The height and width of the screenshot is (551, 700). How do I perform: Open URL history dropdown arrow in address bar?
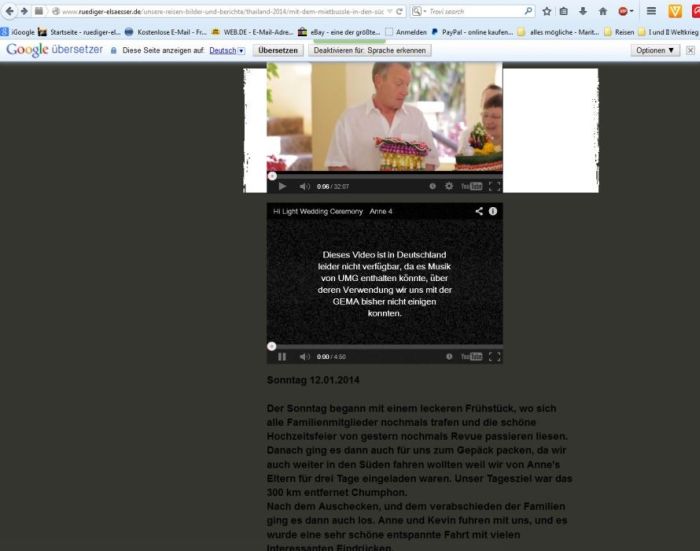[x=390, y=12]
